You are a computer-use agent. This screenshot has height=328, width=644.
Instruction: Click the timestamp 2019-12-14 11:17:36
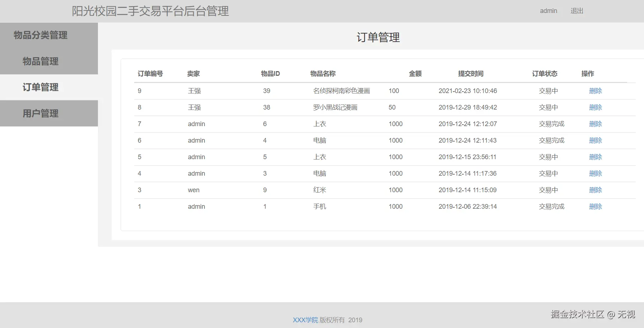click(467, 174)
